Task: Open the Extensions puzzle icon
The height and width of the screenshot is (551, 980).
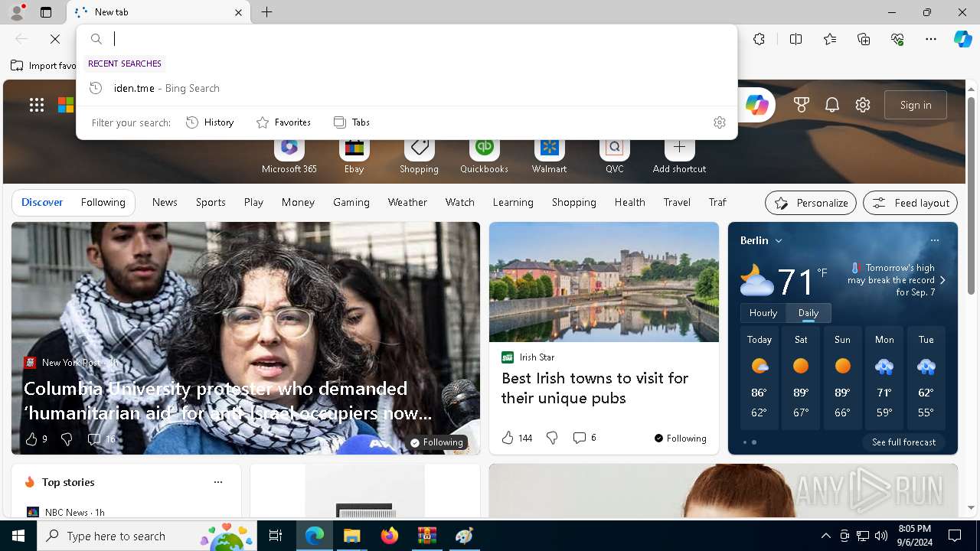Action: [x=759, y=39]
